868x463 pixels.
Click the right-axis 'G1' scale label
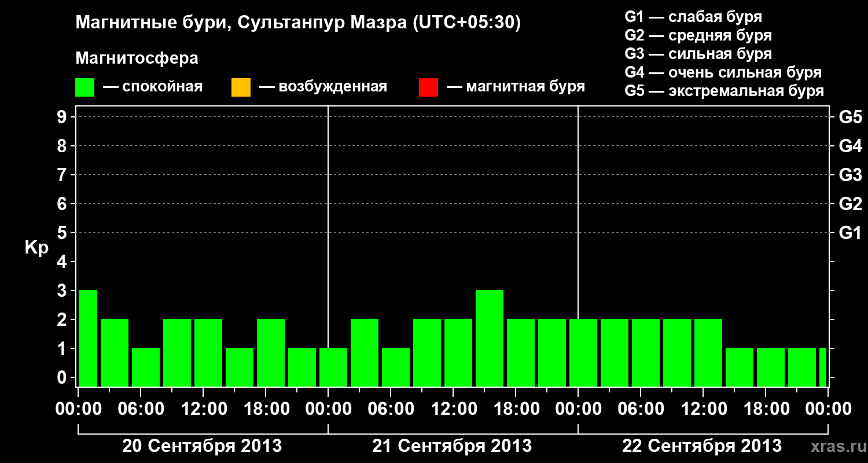click(x=851, y=233)
